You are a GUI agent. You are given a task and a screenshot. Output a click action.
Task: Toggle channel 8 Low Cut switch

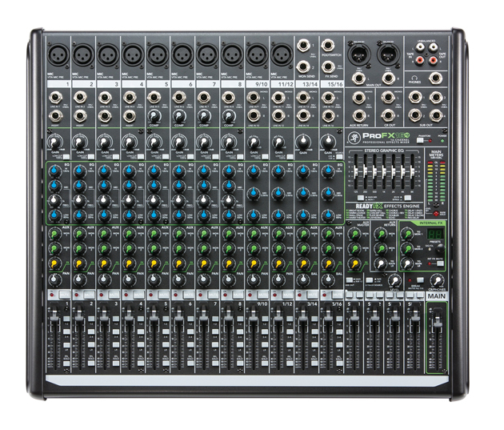[239, 157]
